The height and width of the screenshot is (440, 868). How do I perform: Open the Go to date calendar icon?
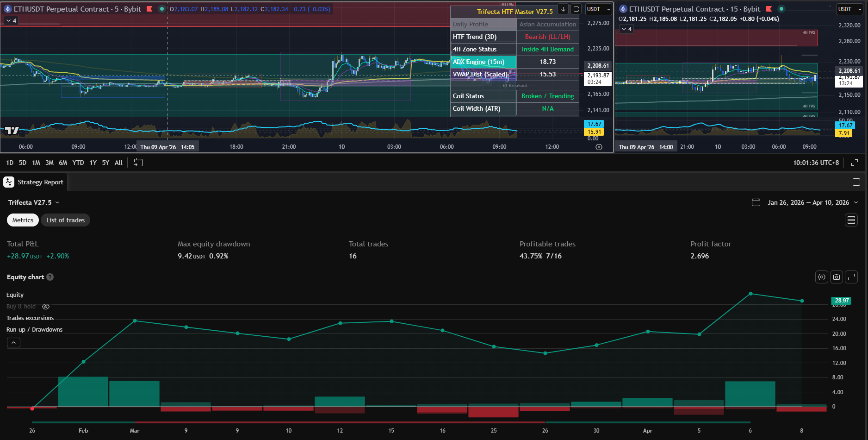click(x=138, y=163)
